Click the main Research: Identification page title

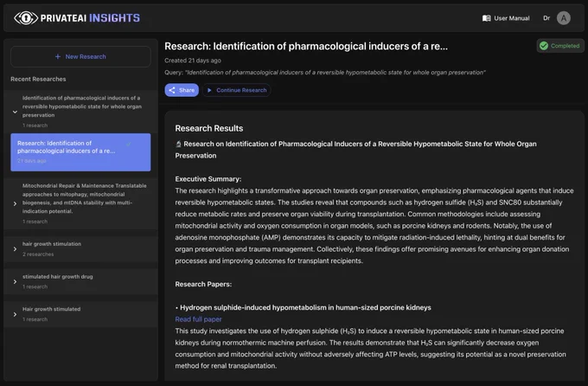click(x=306, y=46)
